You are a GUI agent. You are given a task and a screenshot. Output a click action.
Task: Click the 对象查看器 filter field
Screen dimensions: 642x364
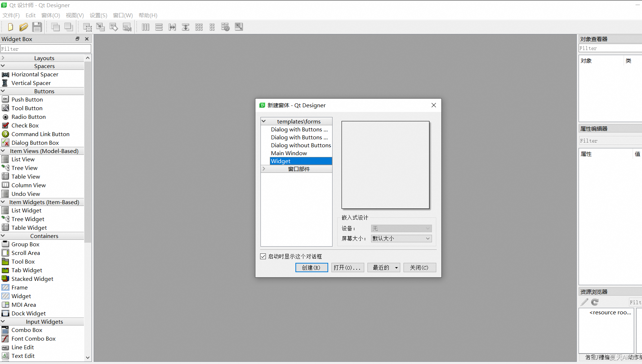610,48
